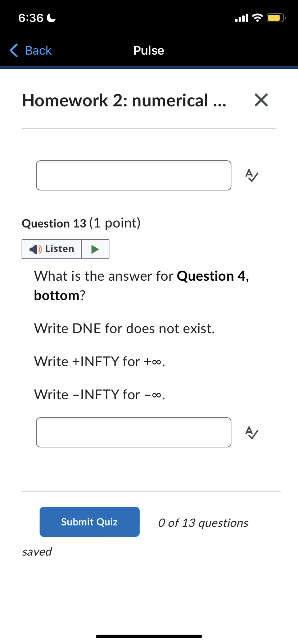Tap the cellular signal bars icon
Viewport: 298px width, 644px height.
tap(240, 17)
